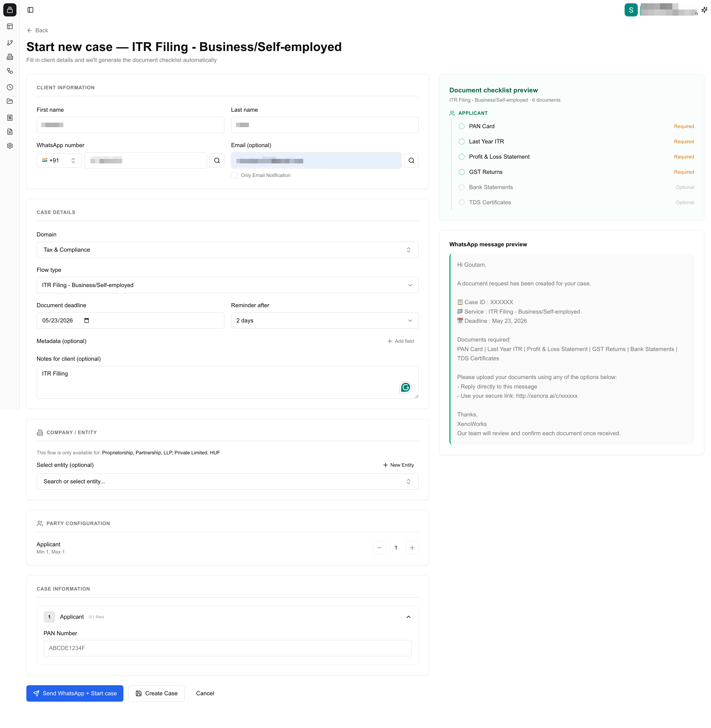Click Add field for Metadata
The height and width of the screenshot is (728, 711).
pos(400,341)
